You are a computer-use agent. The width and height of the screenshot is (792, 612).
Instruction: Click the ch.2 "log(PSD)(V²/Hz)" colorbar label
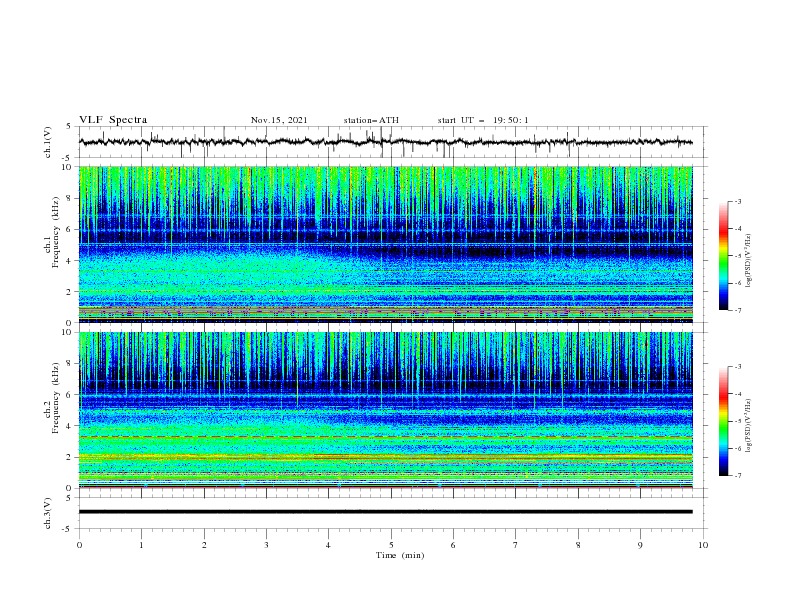tap(749, 426)
